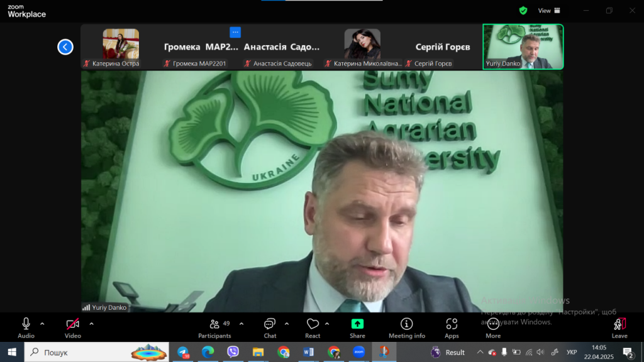Open the More options menu
Screen dimensions: 644x362
493,328
